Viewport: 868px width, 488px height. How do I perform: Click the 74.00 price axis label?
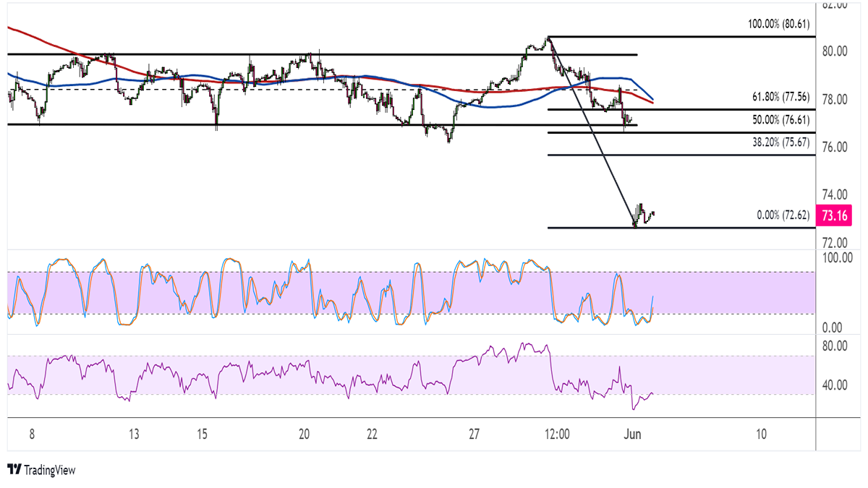pos(834,194)
